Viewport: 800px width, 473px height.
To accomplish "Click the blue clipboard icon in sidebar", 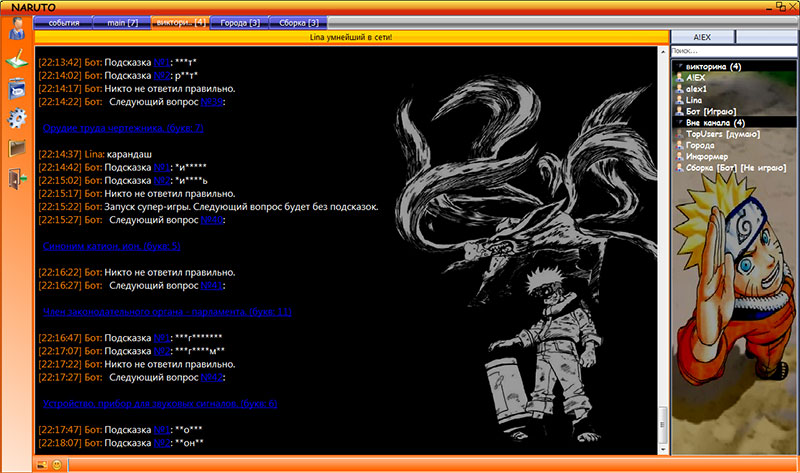I will 16,90.
